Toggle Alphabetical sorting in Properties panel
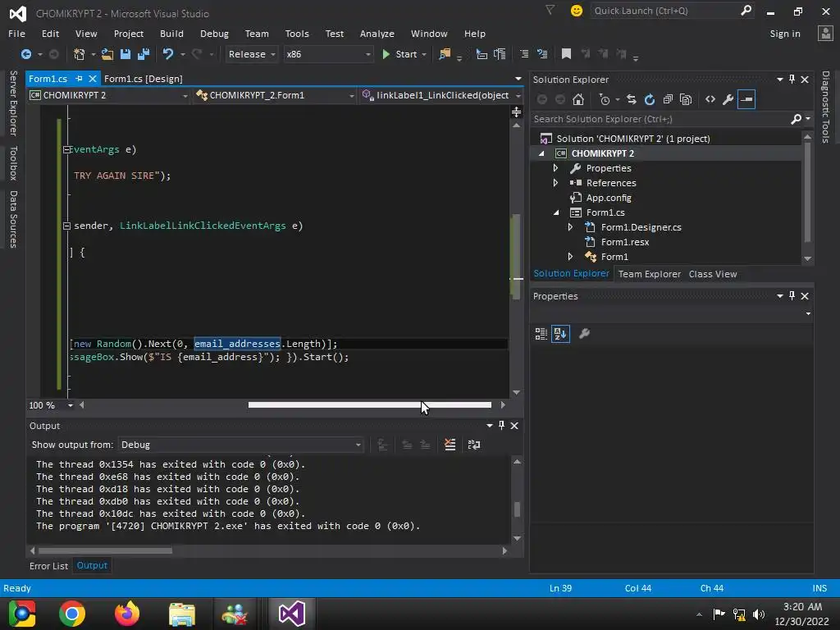840x630 pixels. [x=560, y=334]
